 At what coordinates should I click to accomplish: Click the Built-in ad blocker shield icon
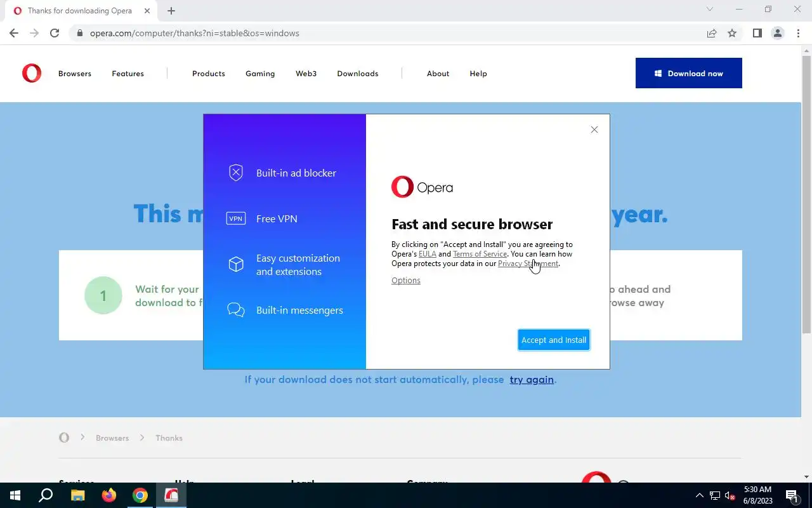[236, 173]
